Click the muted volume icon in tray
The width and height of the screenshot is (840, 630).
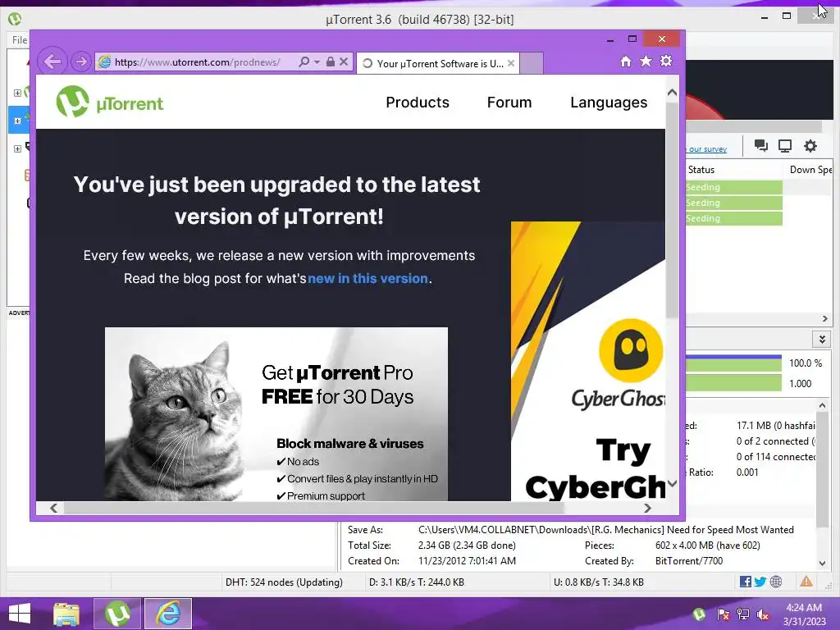[763, 614]
